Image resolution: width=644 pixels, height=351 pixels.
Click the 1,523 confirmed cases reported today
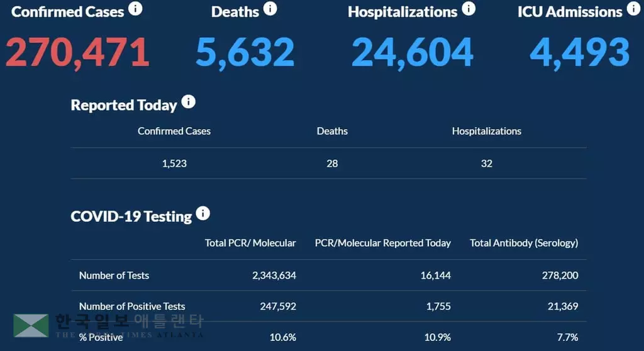pyautogui.click(x=174, y=164)
